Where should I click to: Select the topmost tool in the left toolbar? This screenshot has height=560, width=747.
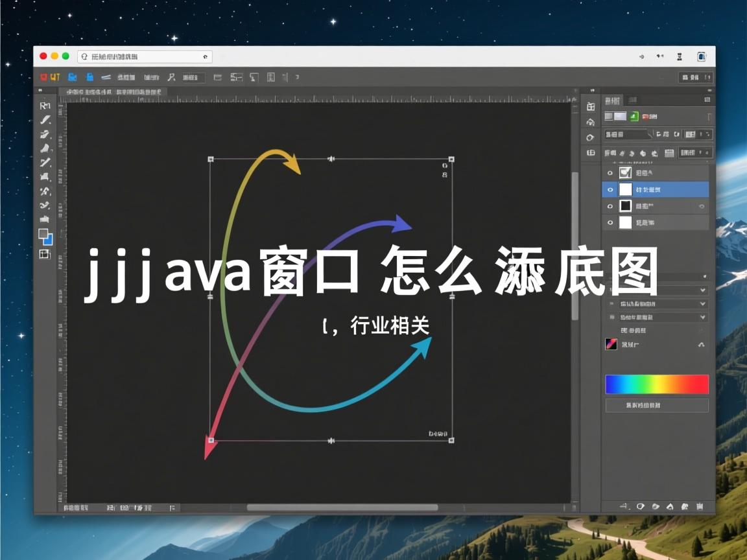(45, 106)
